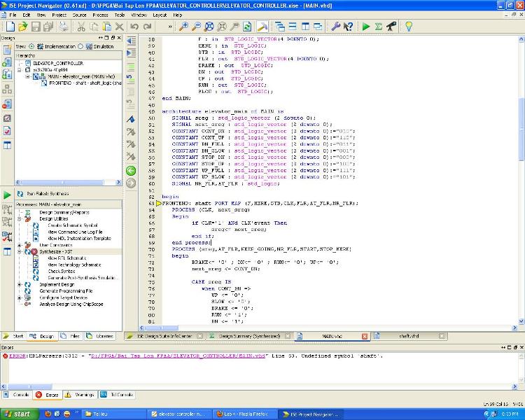Click the wrench settings toolbar icon
The image size is (525, 420).
pos(335,27)
